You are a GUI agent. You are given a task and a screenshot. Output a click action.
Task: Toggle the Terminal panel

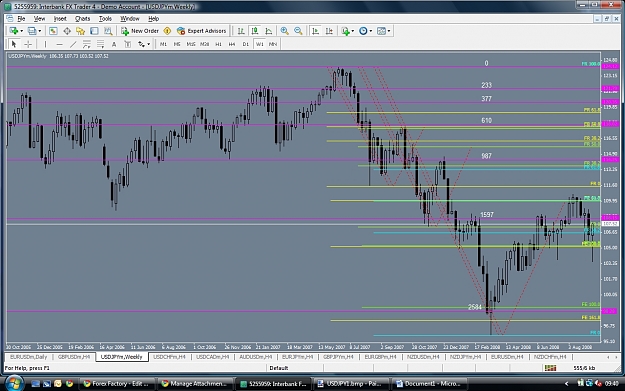click(x=94, y=31)
